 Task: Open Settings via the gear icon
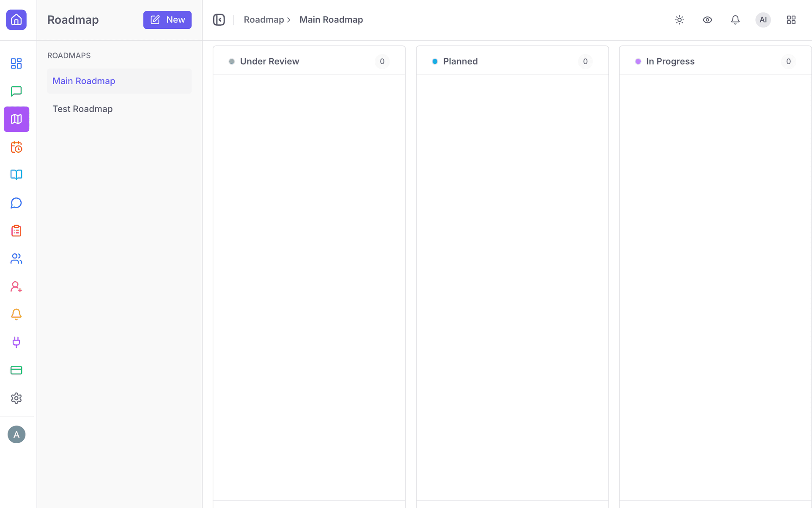click(x=16, y=398)
